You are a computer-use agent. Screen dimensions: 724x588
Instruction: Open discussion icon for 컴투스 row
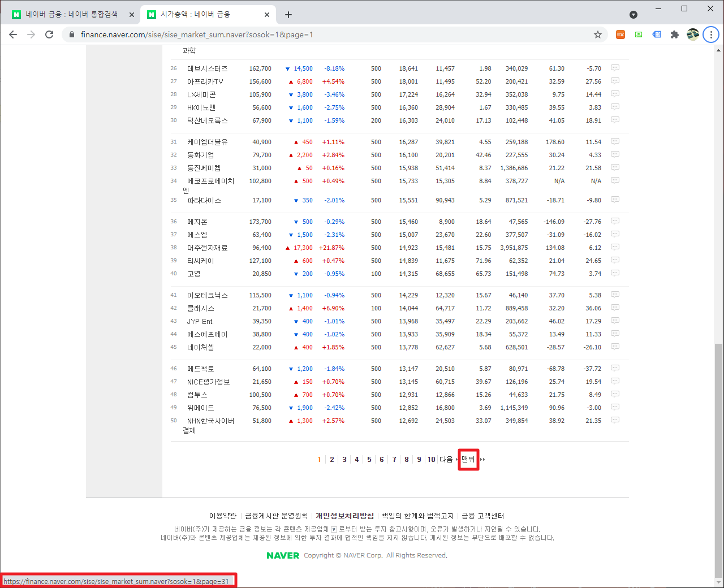coord(615,394)
